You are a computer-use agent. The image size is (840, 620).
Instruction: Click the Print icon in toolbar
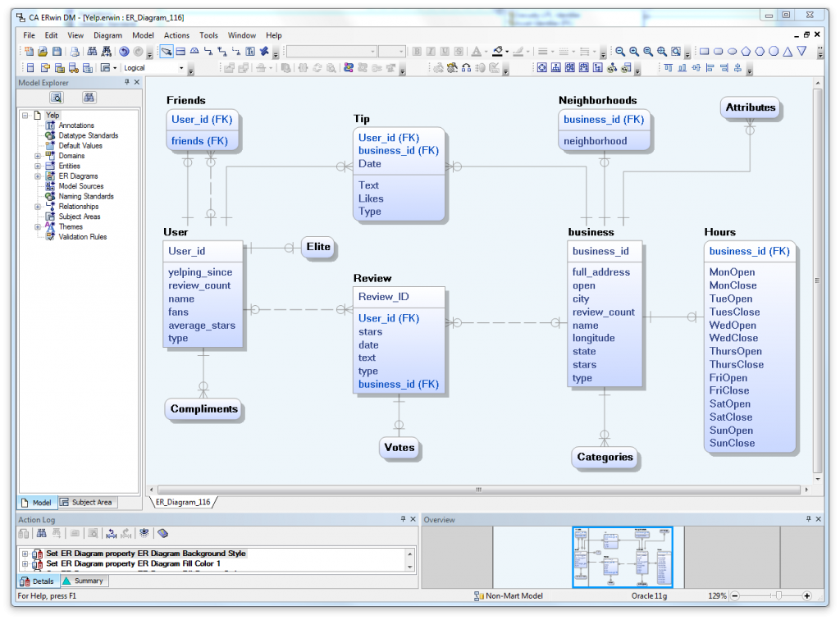click(x=75, y=52)
